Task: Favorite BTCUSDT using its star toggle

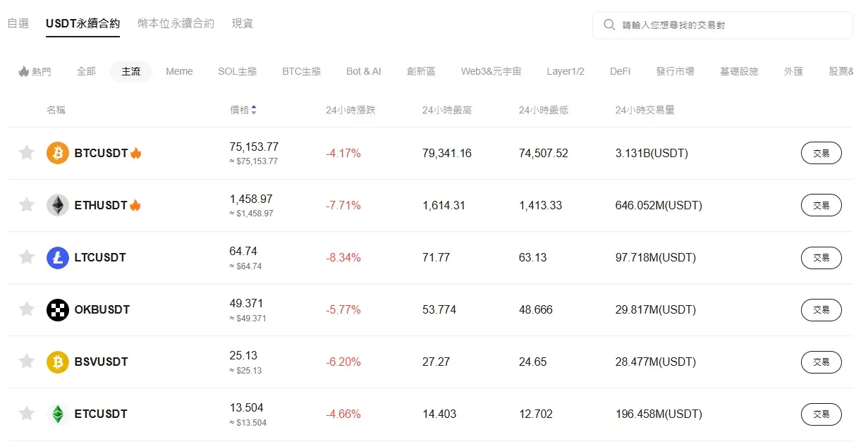Action: (x=26, y=153)
